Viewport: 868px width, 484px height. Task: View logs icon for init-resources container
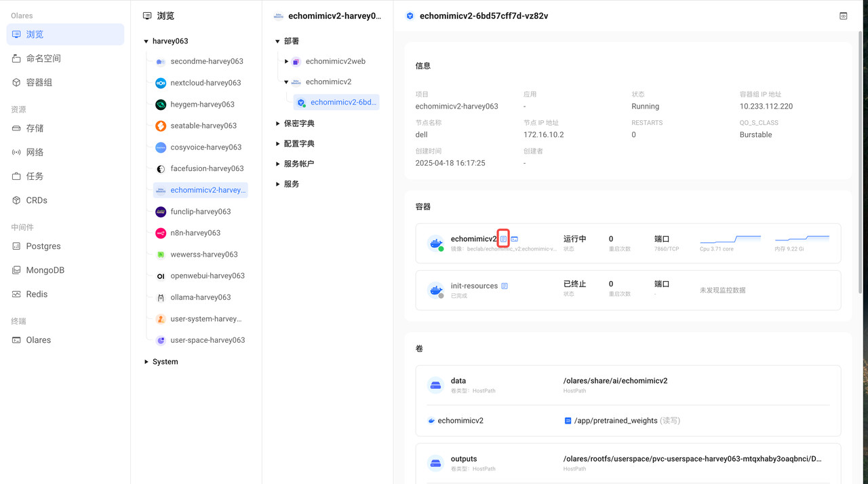point(505,286)
